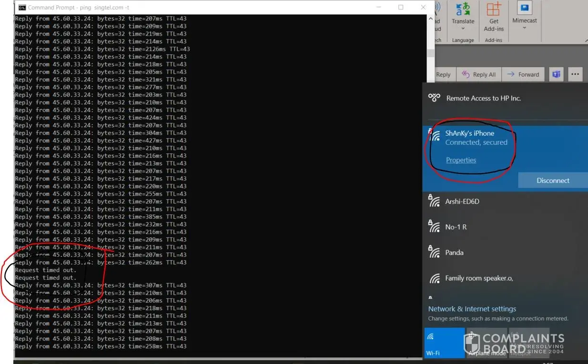Image resolution: width=588 pixels, height=364 pixels.
Task: Click the Command Prompt scrollbar thumb
Action: coord(431,53)
